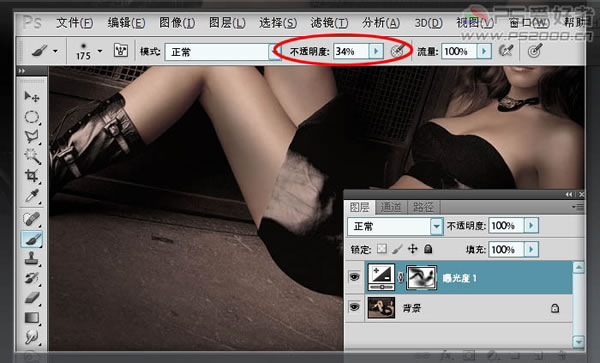Select the Crop tool

tap(31, 176)
